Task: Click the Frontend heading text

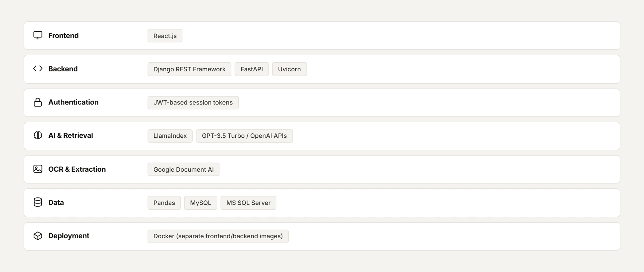Action: click(64, 36)
